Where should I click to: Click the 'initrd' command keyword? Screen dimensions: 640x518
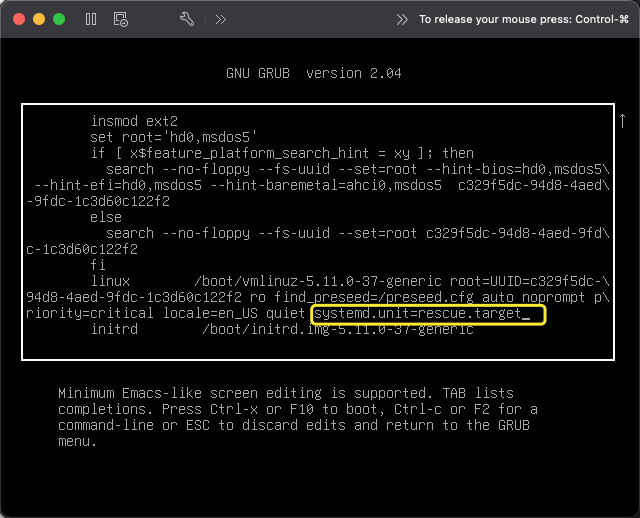click(x=114, y=329)
